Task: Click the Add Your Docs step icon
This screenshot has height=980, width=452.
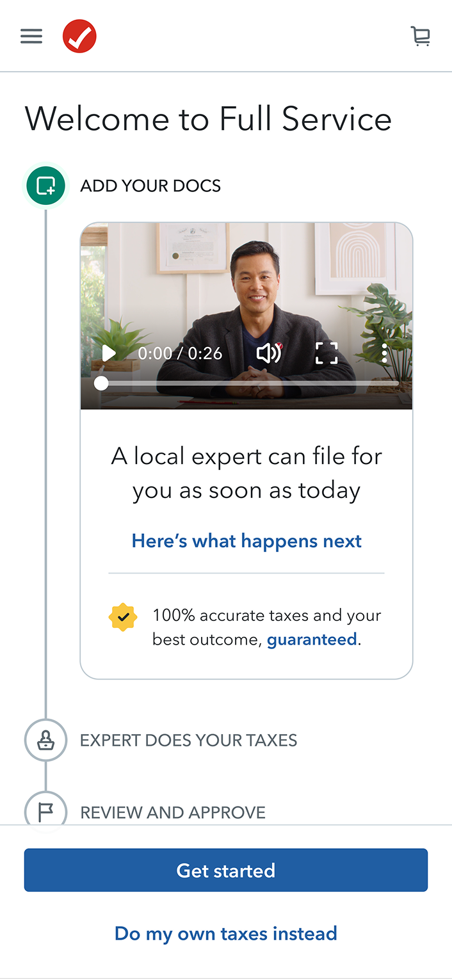Action: point(45,186)
